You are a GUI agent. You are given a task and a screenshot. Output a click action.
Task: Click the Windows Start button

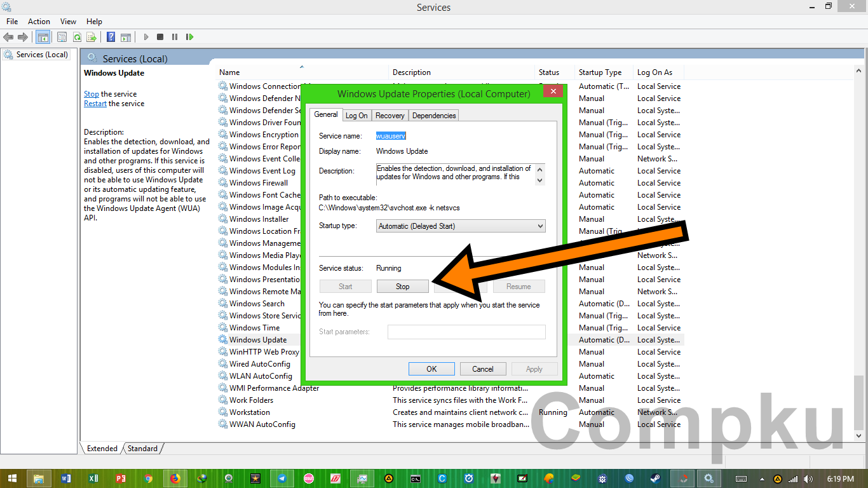coord(12,478)
